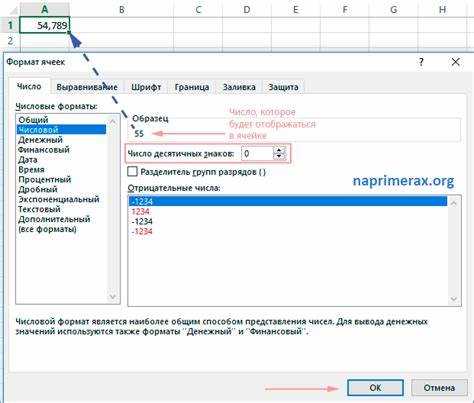The image size is (474, 403).
Task: Pick the Дробный format
Action: (61, 189)
